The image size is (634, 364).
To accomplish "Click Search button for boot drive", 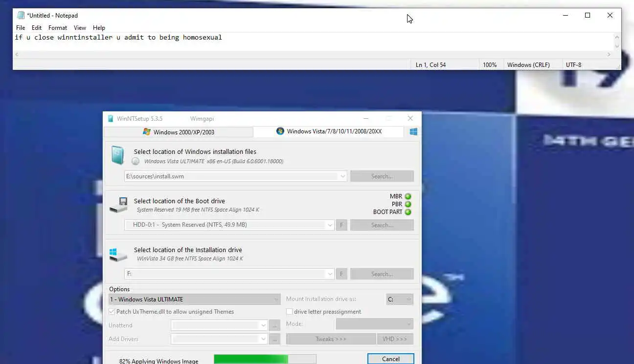I will pos(382,225).
